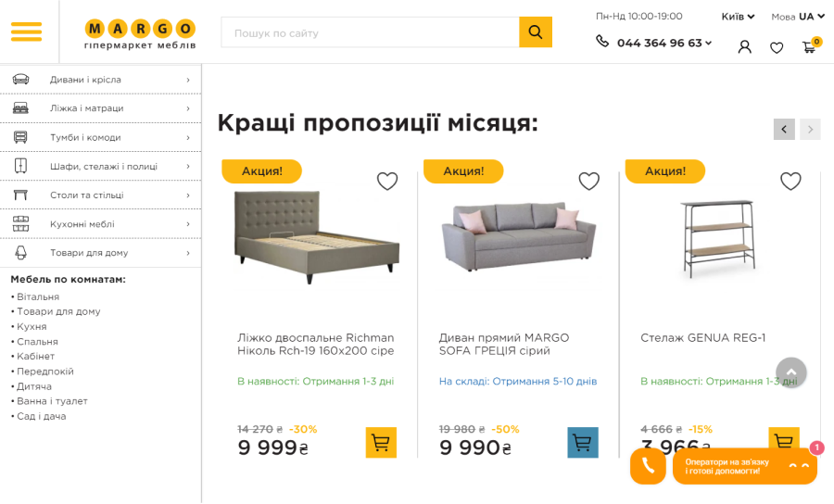
Task: Go to Спальня room link
Action: click(37, 341)
